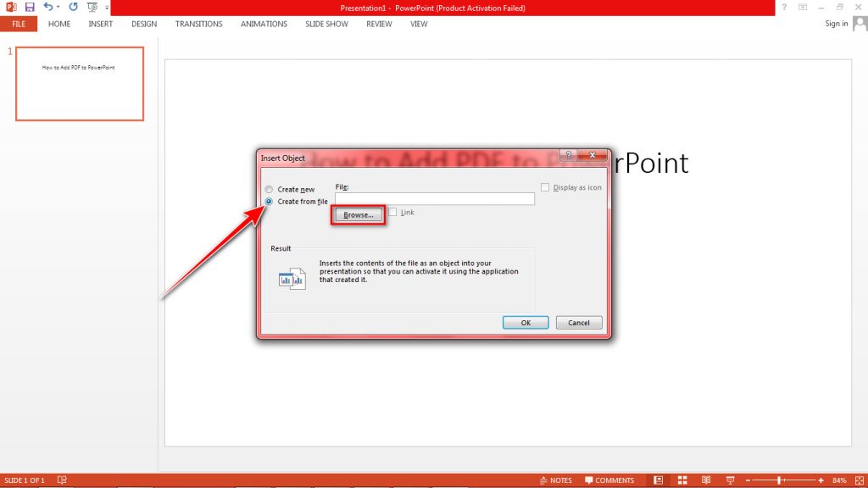Click the Browse button in Insert Object dialog
The image size is (868, 488).
(357, 214)
